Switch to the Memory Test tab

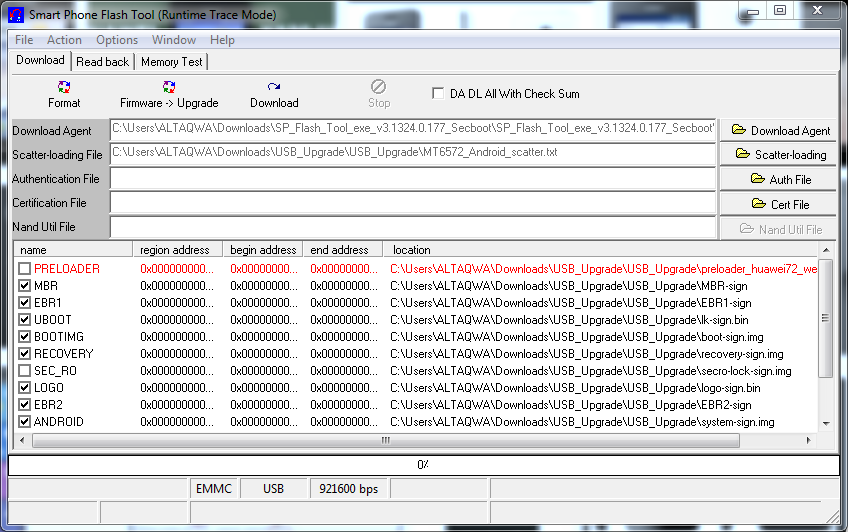(x=171, y=62)
